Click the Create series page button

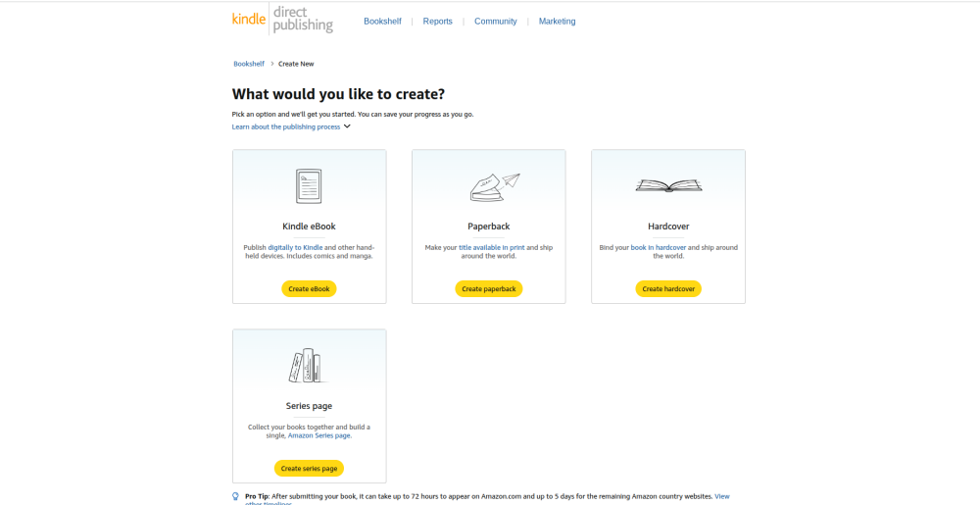pos(309,469)
